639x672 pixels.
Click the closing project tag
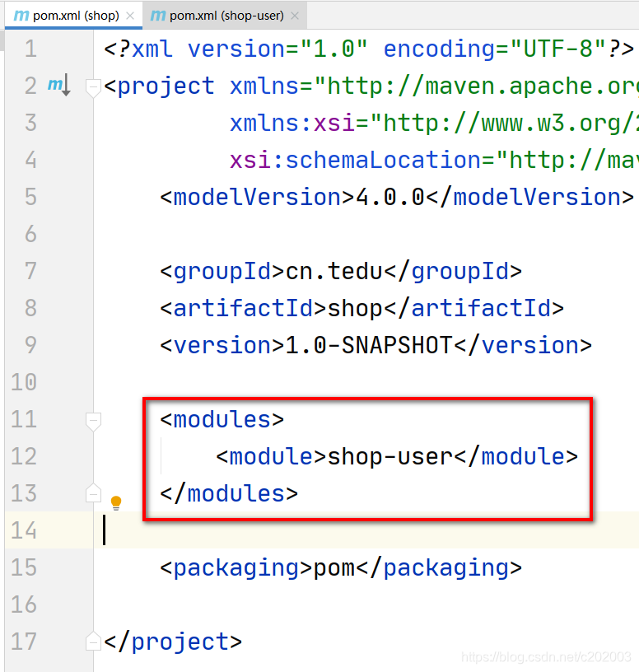tap(173, 642)
